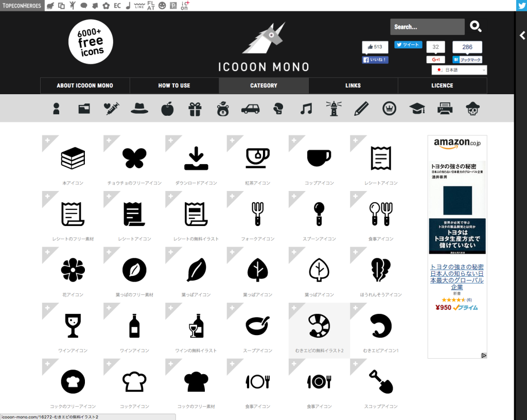Toggle the plus corner on the spinach icon

pyautogui.click(x=354, y=251)
